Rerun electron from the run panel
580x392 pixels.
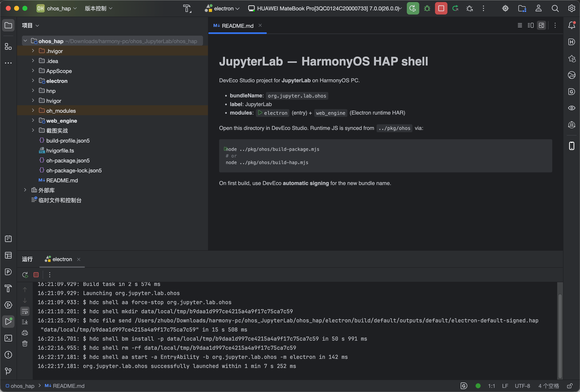25,275
